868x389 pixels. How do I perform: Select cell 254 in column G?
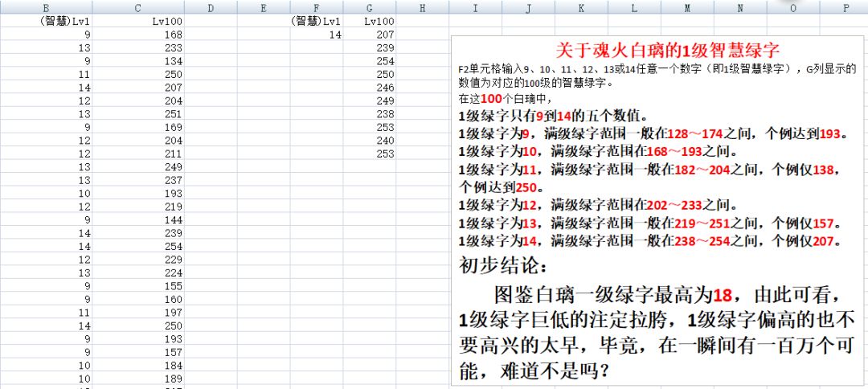(x=369, y=61)
